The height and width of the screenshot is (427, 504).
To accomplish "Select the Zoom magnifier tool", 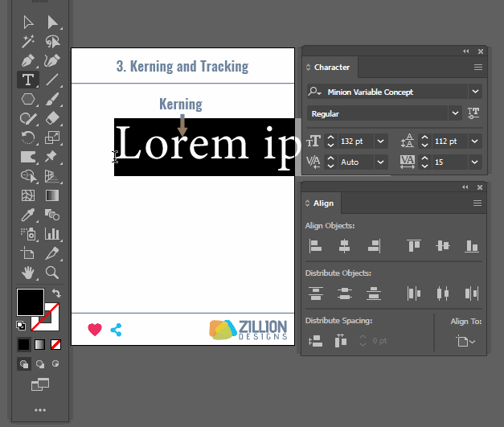I will pos(52,273).
